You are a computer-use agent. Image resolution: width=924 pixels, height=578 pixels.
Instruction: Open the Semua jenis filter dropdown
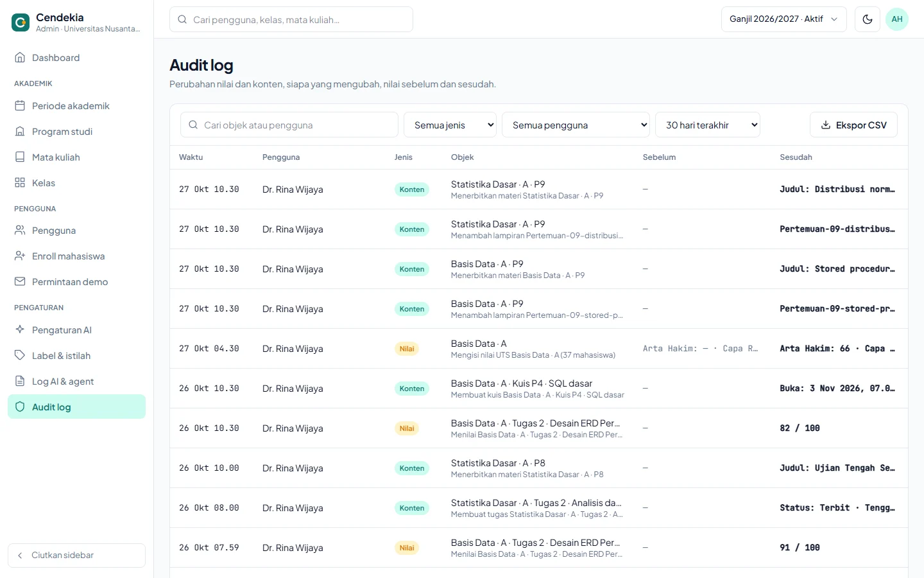pos(450,125)
